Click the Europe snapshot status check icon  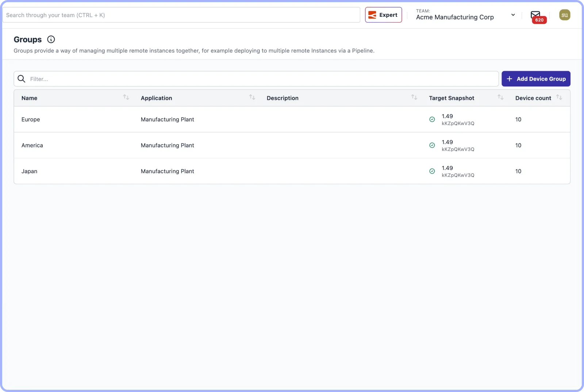[x=432, y=119]
